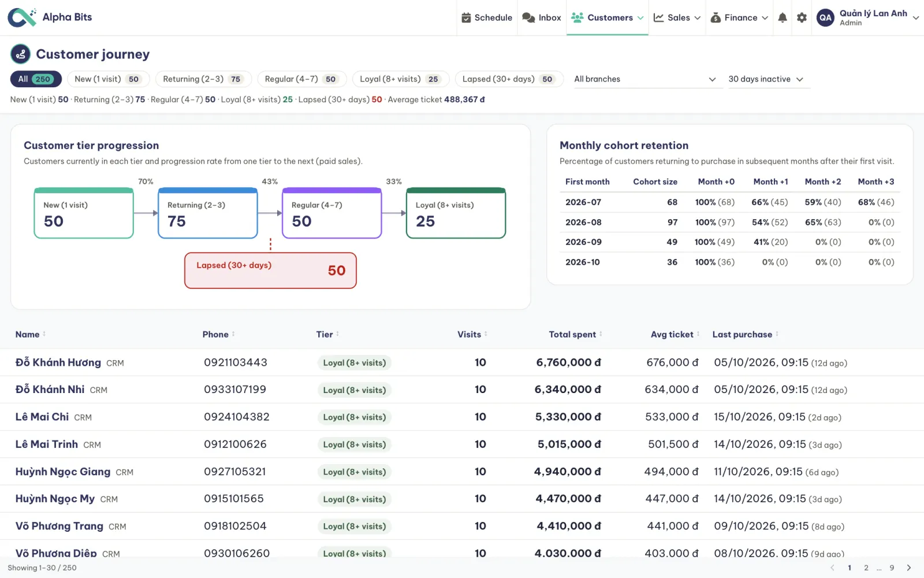Sort by Visits column arrows
Screen dimensions: 924x578
(486, 334)
